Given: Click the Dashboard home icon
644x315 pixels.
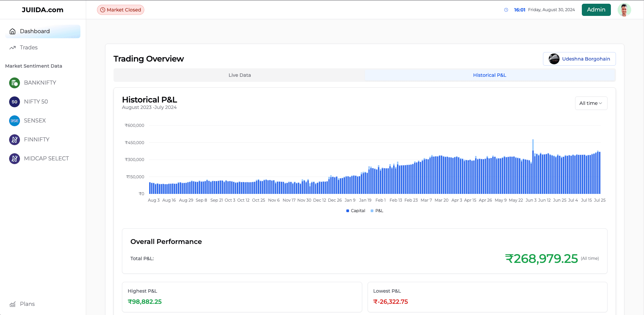Looking at the screenshot, I should [13, 31].
